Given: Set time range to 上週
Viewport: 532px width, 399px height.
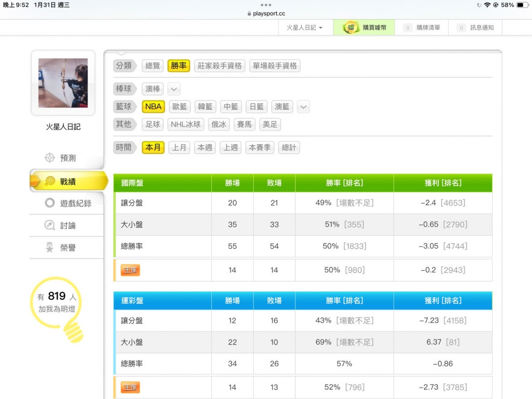Looking at the screenshot, I should point(231,148).
